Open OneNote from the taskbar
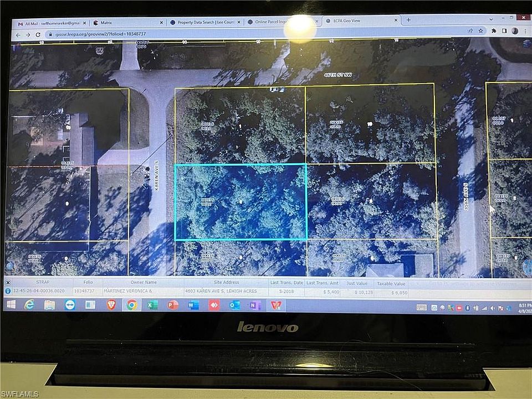This screenshot has height=399, width=532. (x=255, y=305)
